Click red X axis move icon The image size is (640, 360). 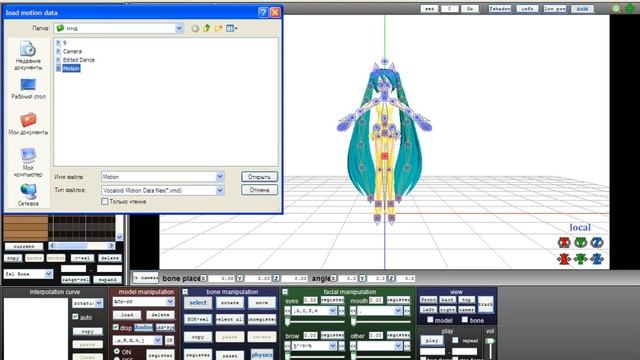point(564,259)
